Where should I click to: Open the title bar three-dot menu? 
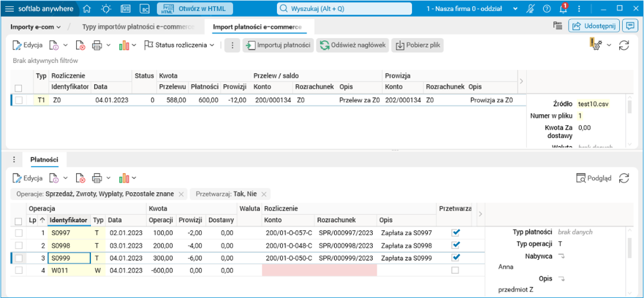(x=581, y=8)
